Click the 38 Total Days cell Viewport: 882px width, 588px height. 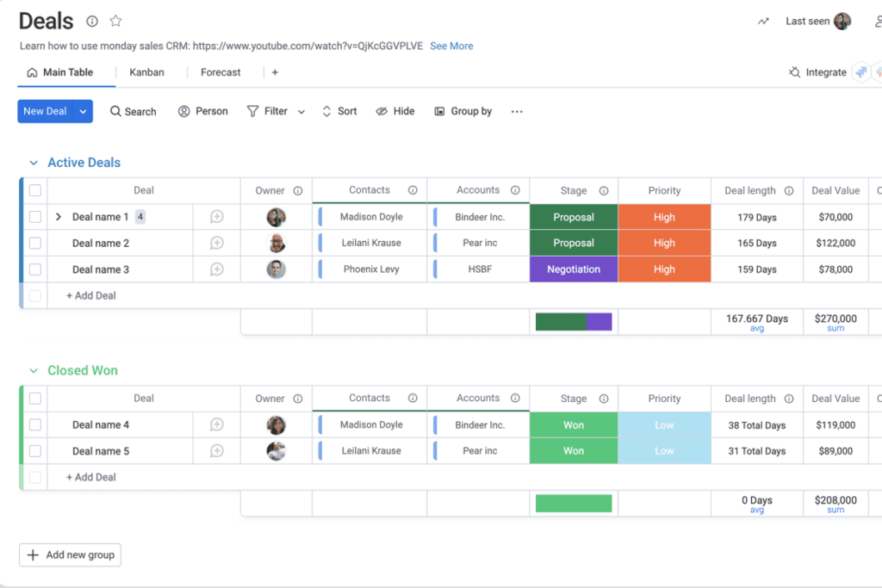click(757, 425)
